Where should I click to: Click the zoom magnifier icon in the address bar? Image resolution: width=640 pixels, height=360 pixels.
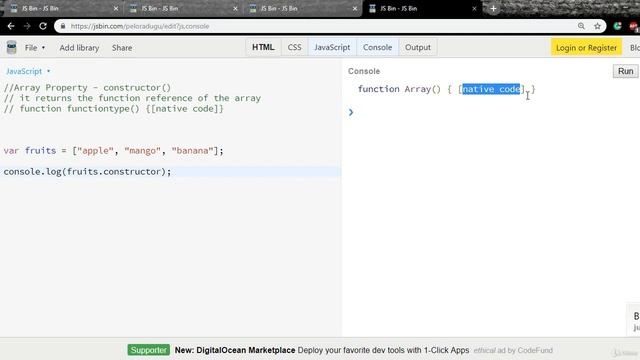click(581, 26)
